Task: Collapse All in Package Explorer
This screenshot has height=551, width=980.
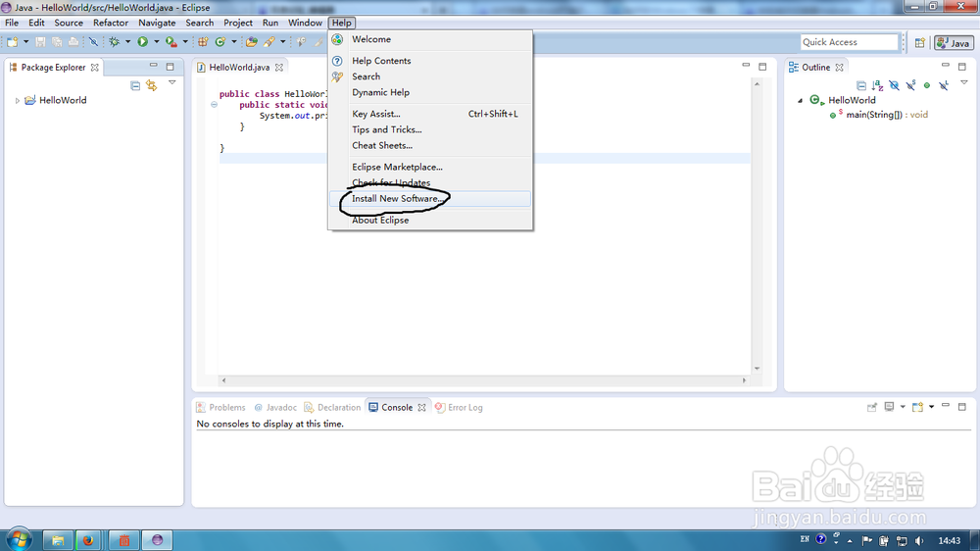Action: [135, 85]
